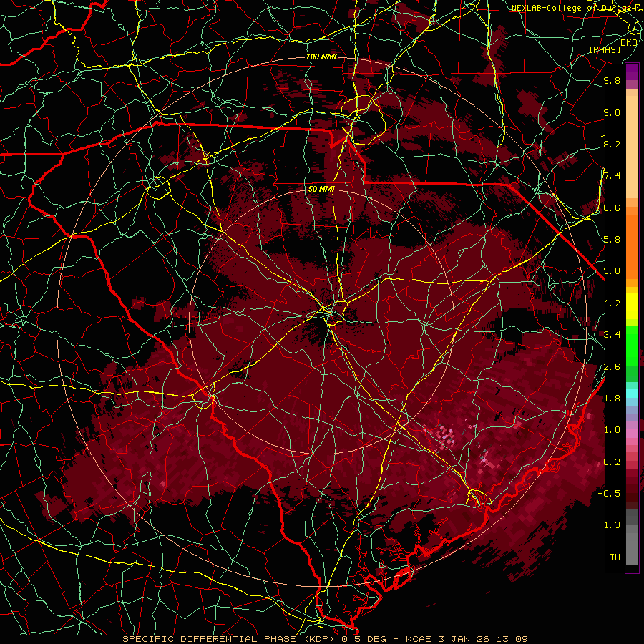Click the DKD label near the legend top

629,43
